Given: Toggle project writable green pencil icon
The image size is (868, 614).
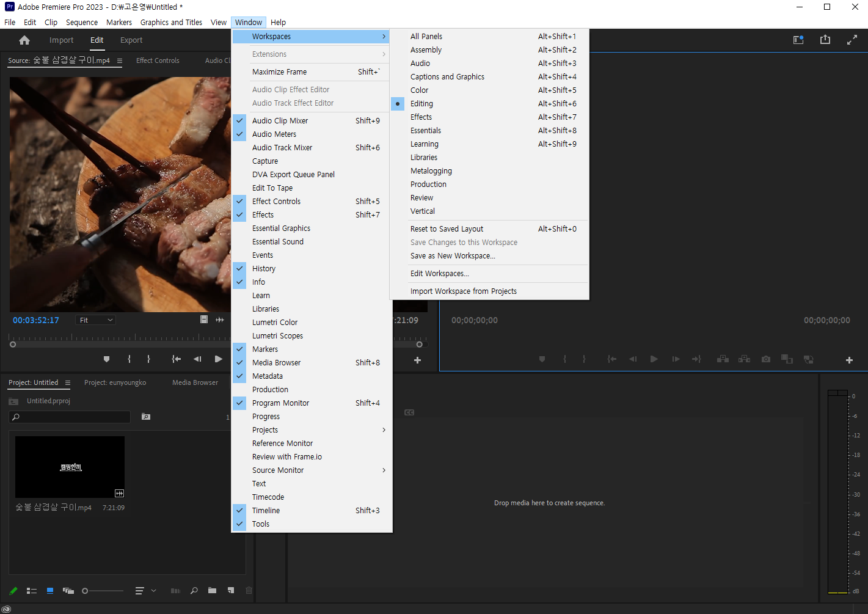Looking at the screenshot, I should click(13, 591).
